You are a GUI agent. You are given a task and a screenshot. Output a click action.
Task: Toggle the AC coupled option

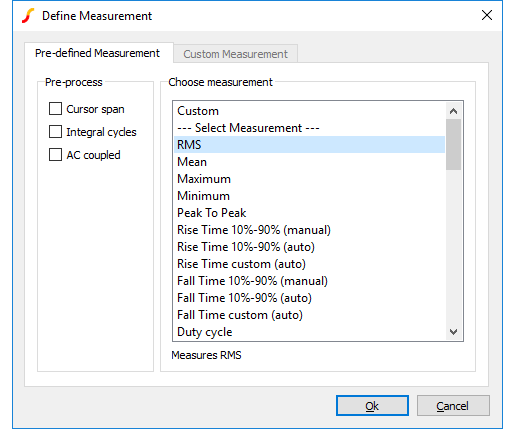coord(55,155)
